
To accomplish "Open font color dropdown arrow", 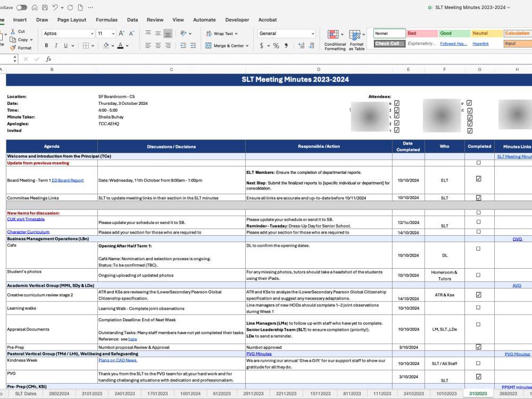I will [x=127, y=46].
